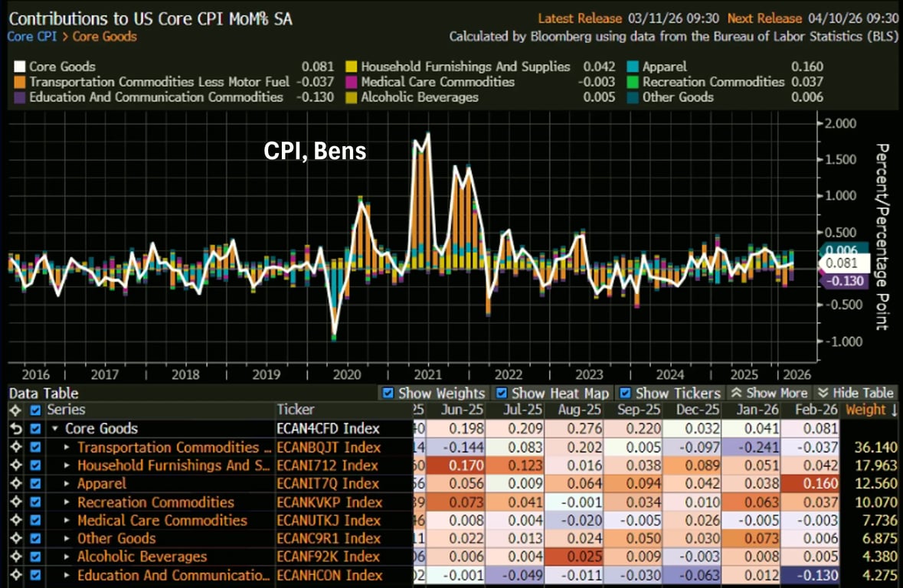Viewport: 903px width, 588px height.
Task: Select the Core Goods breadcrumb item
Action: tap(105, 36)
